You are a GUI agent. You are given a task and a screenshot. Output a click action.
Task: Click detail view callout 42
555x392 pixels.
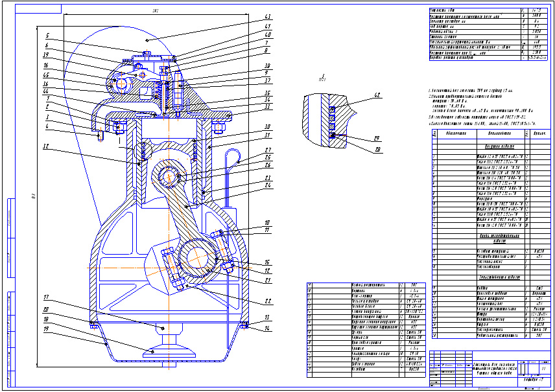377,95
